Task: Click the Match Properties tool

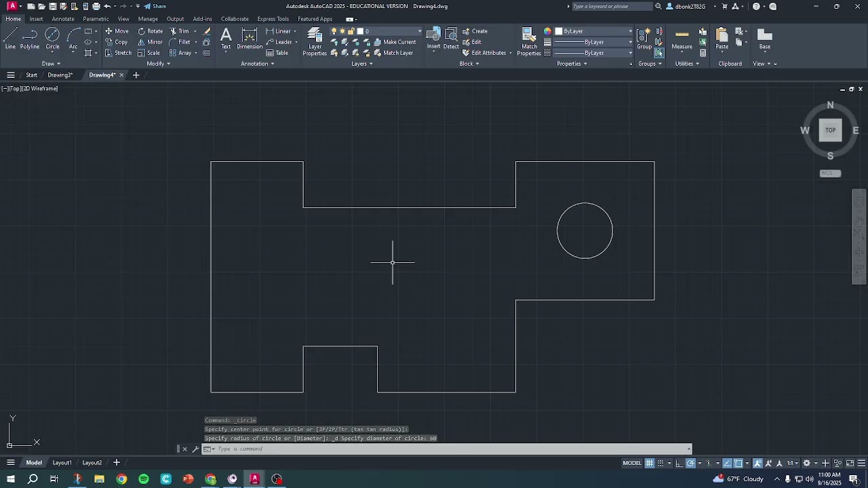Action: click(529, 41)
